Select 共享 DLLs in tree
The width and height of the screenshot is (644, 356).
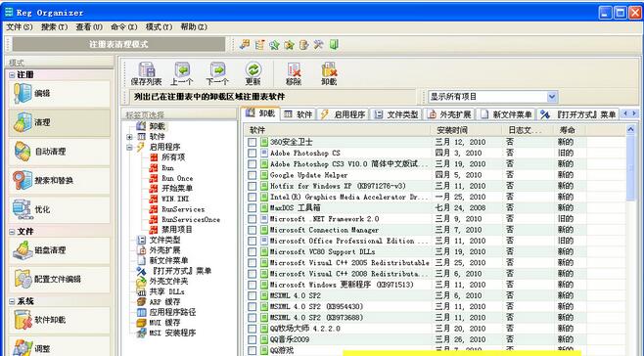coord(166,291)
